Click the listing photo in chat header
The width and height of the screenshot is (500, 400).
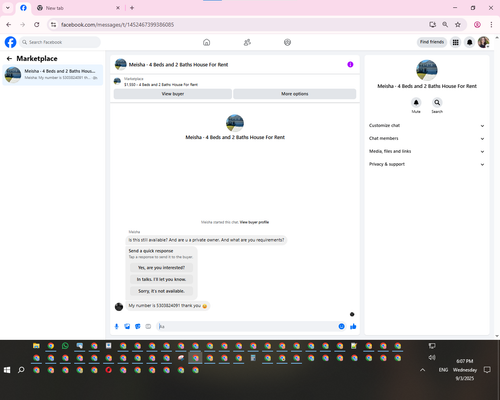click(x=121, y=64)
